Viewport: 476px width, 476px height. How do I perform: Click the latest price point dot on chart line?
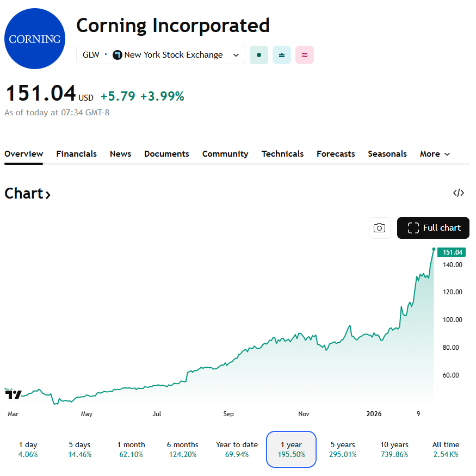click(434, 249)
